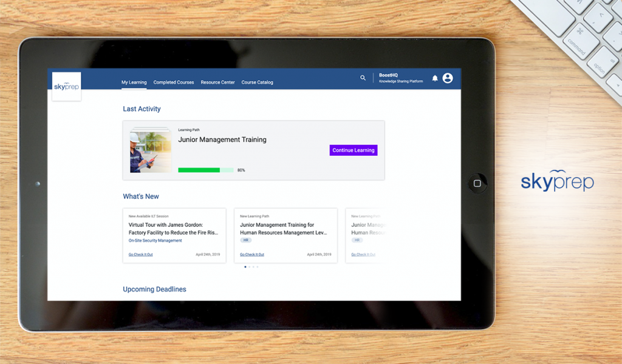Open search from the magnifying glass icon
Viewport: 622px width, 364px height.
[x=363, y=78]
